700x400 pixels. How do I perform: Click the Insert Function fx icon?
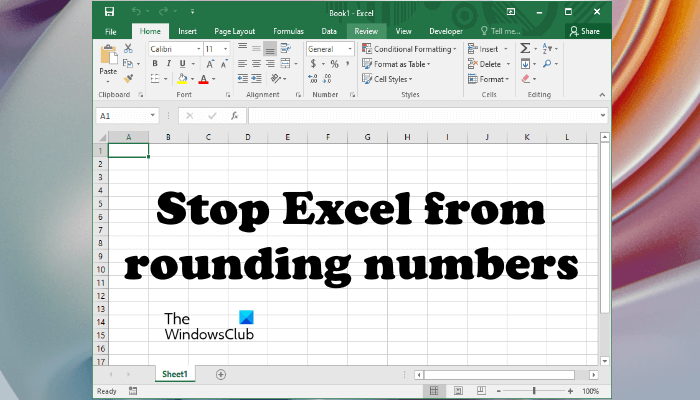234,116
